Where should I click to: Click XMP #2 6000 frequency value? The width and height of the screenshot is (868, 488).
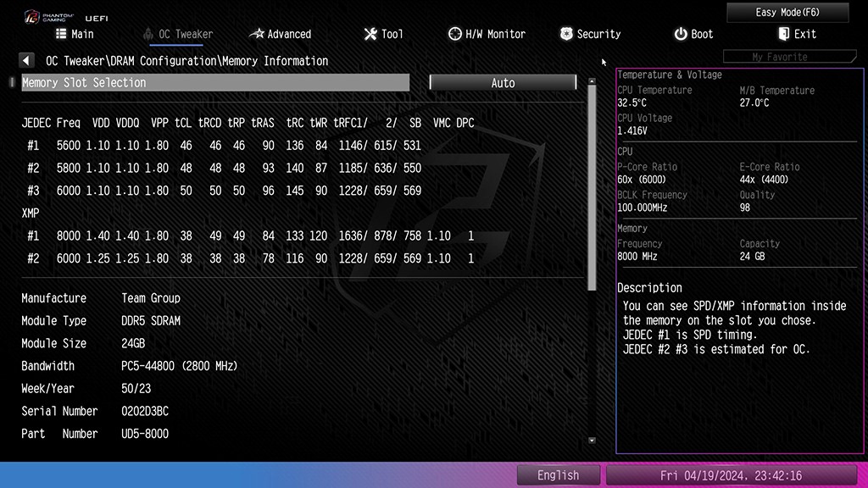pyautogui.click(x=68, y=259)
